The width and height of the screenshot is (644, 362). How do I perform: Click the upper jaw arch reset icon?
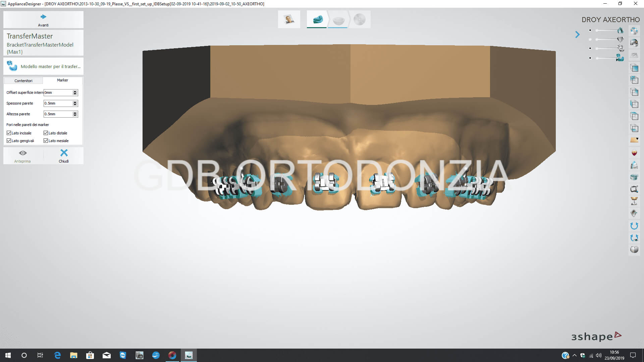[634, 226]
